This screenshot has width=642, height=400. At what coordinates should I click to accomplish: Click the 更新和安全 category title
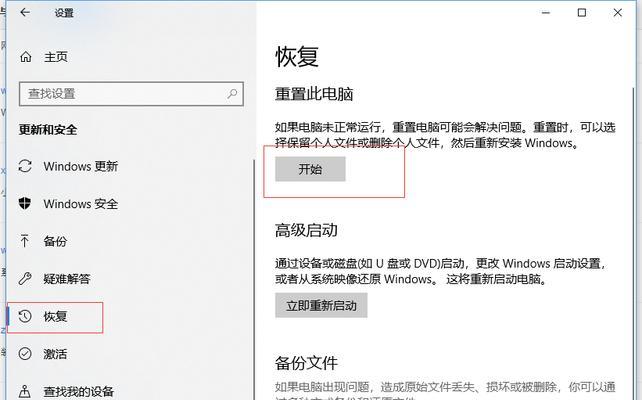48,130
